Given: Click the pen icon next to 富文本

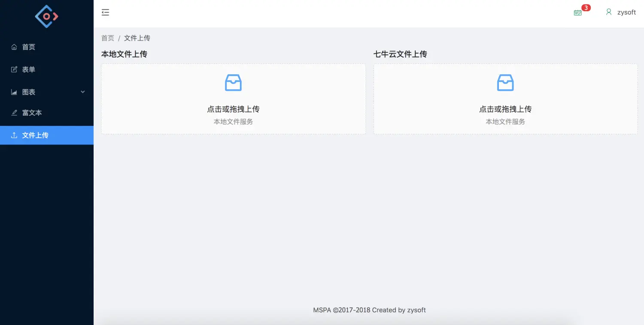Looking at the screenshot, I should point(14,113).
